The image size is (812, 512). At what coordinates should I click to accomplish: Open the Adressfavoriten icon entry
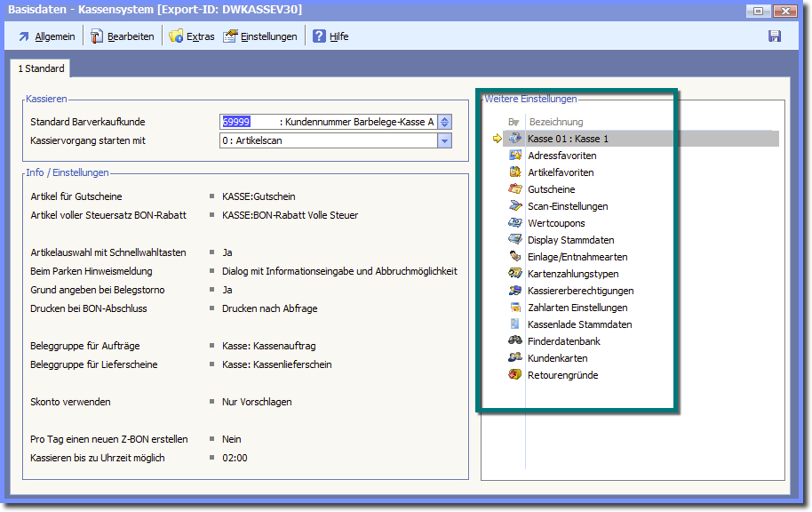[514, 156]
